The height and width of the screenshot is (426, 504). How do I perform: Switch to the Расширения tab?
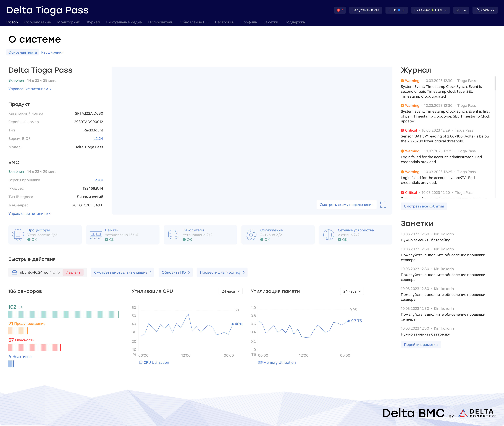click(x=52, y=52)
